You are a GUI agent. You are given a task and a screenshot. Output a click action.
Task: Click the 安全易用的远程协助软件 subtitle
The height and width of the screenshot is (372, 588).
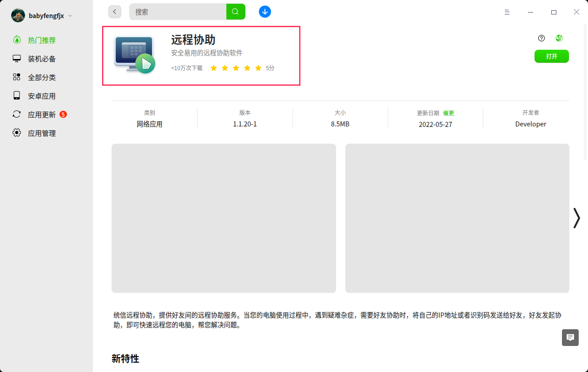tap(207, 53)
